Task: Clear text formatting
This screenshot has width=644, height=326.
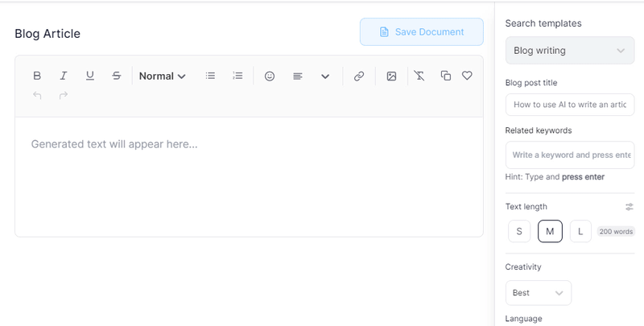Action: coord(419,76)
